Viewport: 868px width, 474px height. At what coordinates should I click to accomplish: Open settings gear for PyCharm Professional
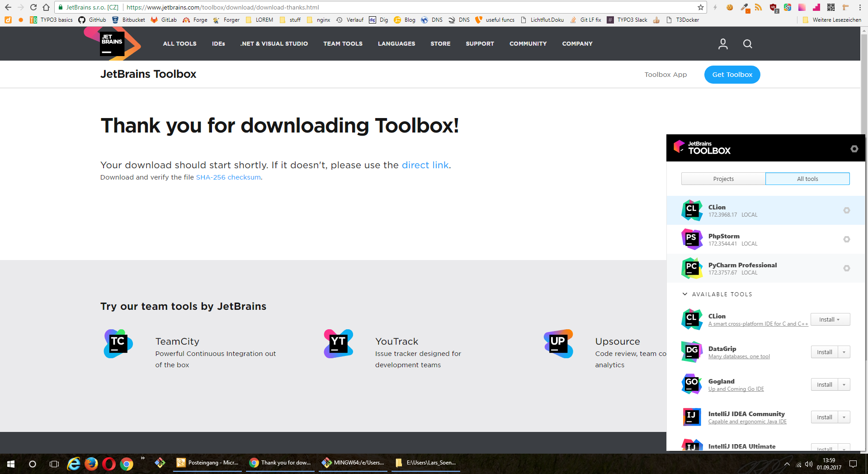pos(846,268)
